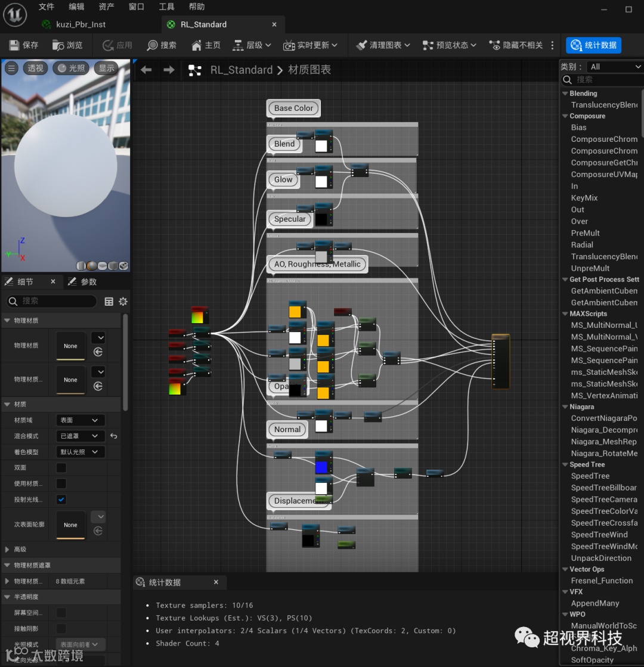This screenshot has height=667, width=644.
Task: Click the 透视 perspective viewport button
Action: pyautogui.click(x=35, y=68)
